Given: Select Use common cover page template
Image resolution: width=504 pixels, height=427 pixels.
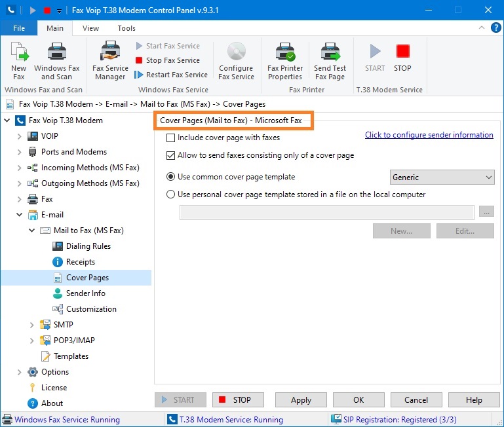Looking at the screenshot, I should point(170,177).
